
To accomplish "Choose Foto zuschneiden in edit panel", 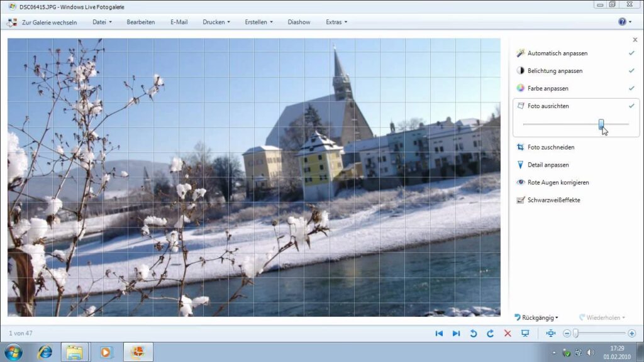I will click(550, 148).
